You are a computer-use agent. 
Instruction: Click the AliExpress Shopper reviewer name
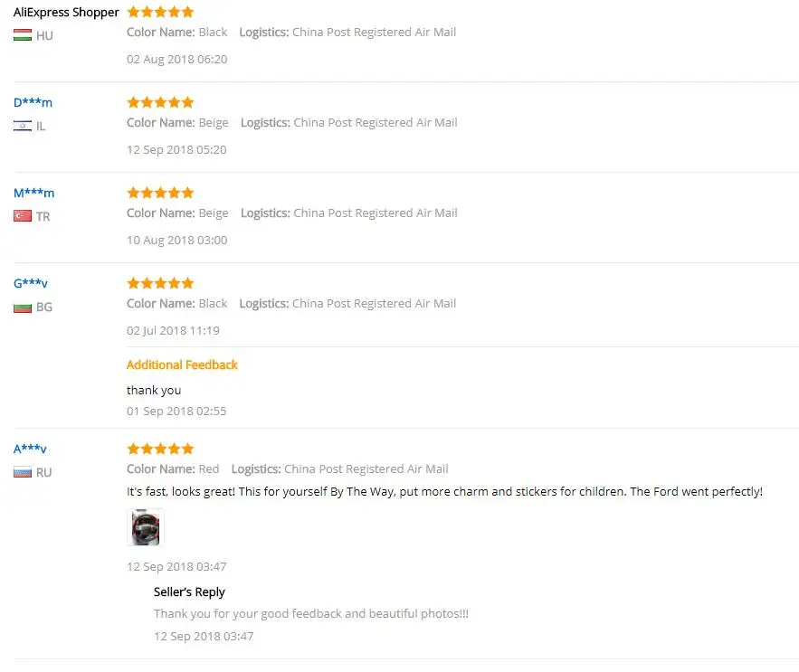[66, 13]
